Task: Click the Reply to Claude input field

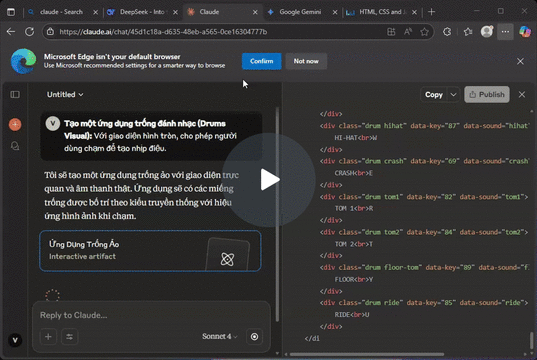Action: pyautogui.click(x=151, y=315)
